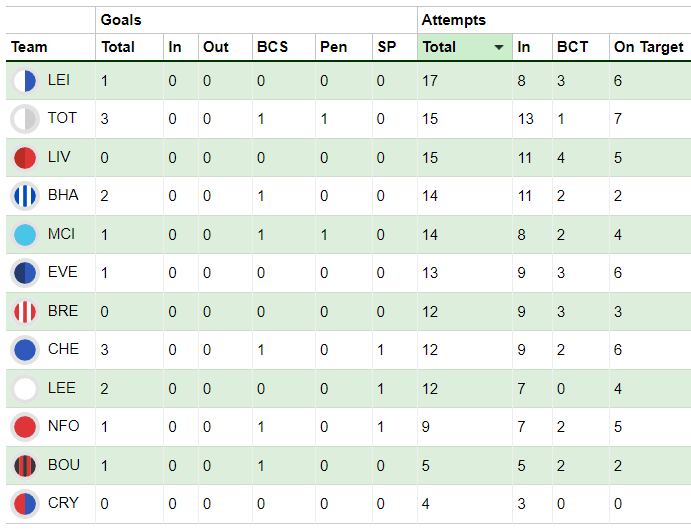Sort by On Target column header
691x530 pixels.
pyautogui.click(x=648, y=47)
